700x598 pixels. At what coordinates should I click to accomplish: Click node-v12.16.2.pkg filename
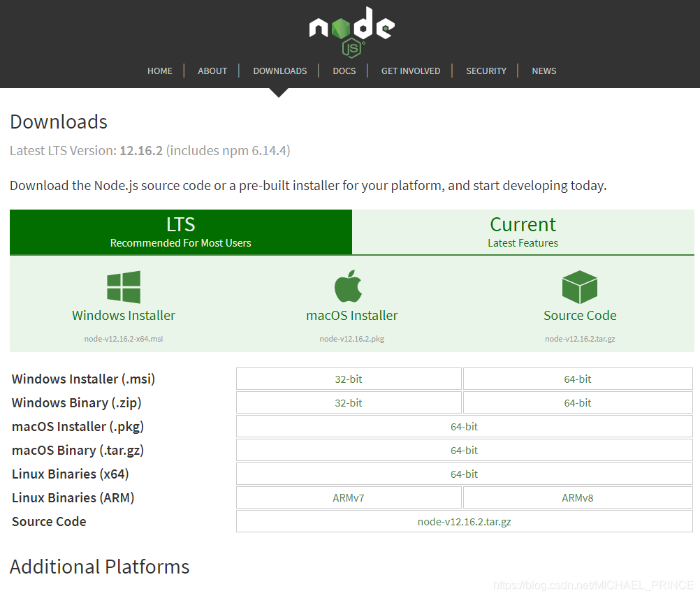[x=352, y=339]
